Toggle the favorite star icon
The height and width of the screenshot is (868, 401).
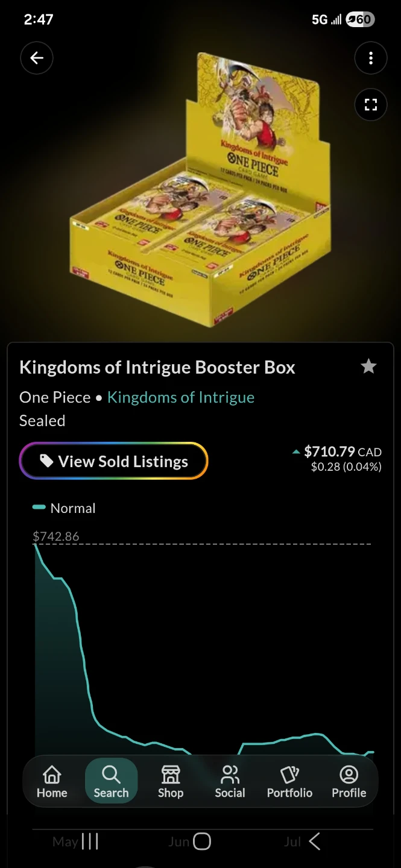(368, 366)
